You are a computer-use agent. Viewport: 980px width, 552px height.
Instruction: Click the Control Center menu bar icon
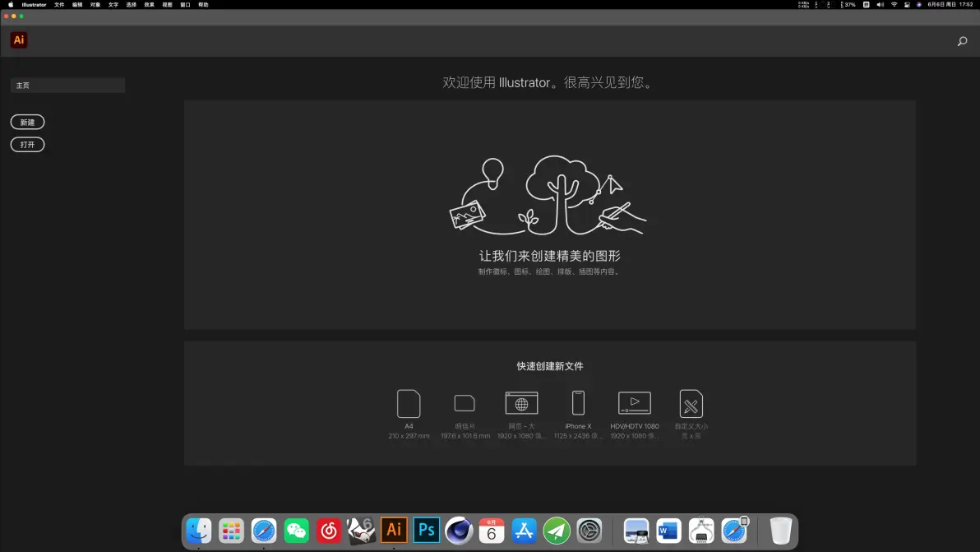tap(907, 4)
